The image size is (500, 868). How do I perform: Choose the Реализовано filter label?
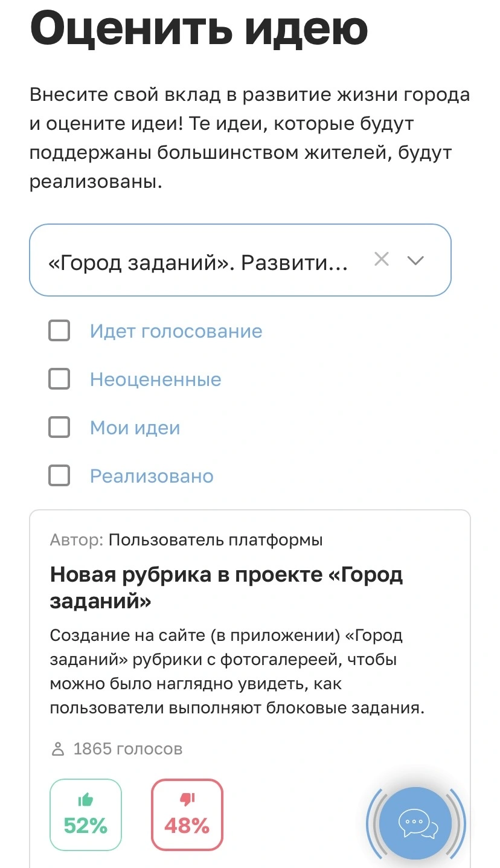point(152,476)
